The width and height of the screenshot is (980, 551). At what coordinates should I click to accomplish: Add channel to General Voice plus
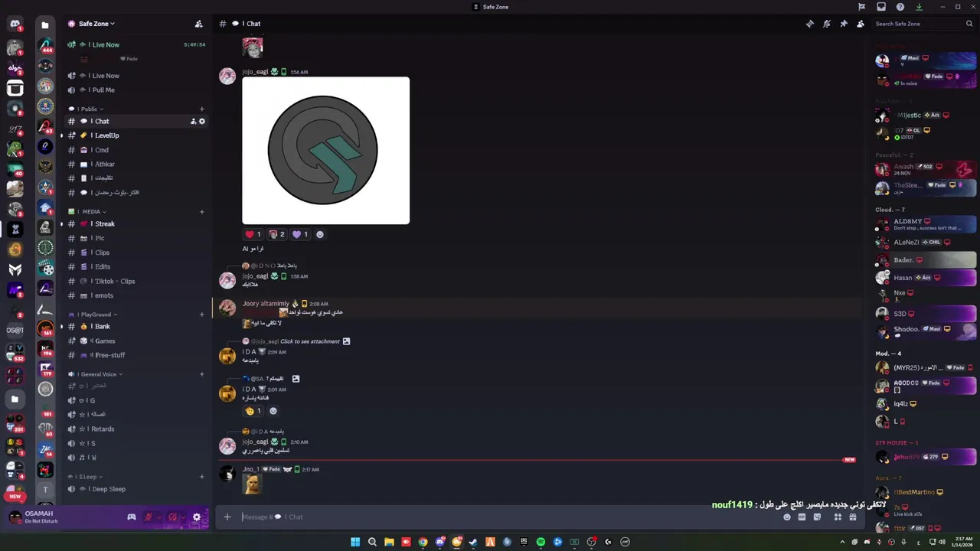pos(202,374)
